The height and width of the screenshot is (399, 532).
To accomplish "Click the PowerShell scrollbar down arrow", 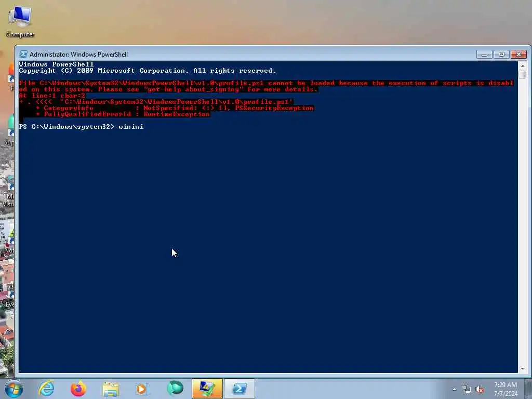I will pyautogui.click(x=523, y=368).
